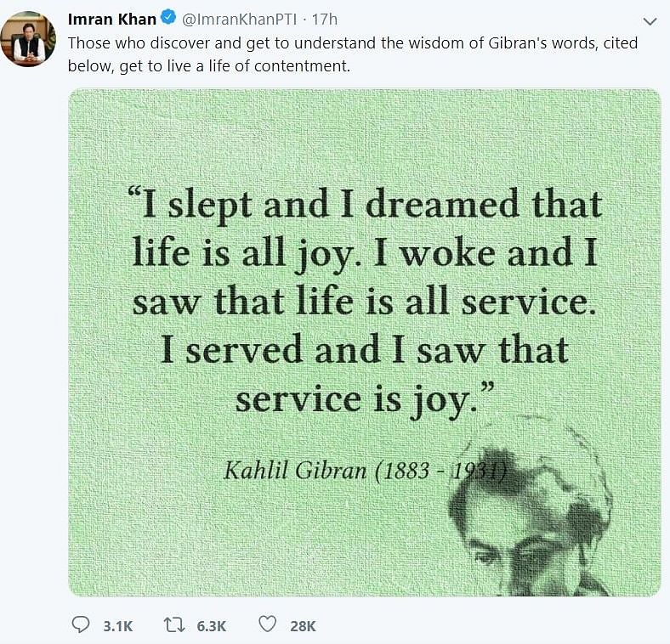Open the 17h timestamp link
The height and width of the screenshot is (644, 670).
click(x=324, y=20)
